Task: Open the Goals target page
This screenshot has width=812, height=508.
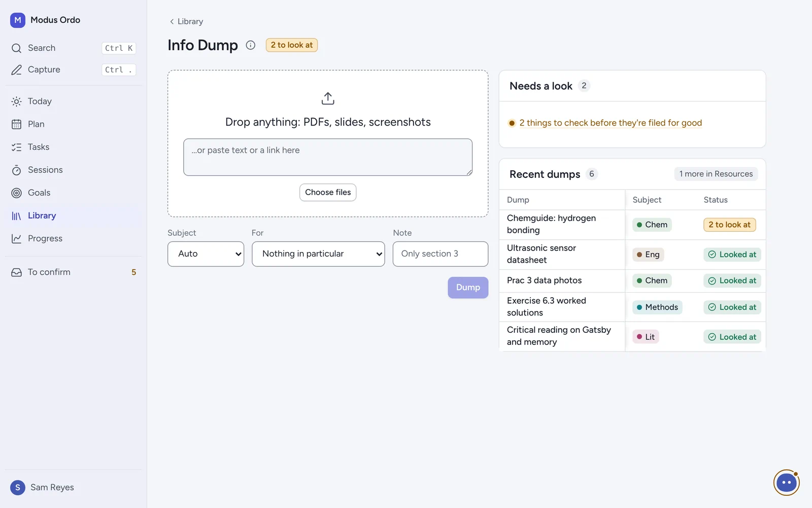Action: coord(74,193)
